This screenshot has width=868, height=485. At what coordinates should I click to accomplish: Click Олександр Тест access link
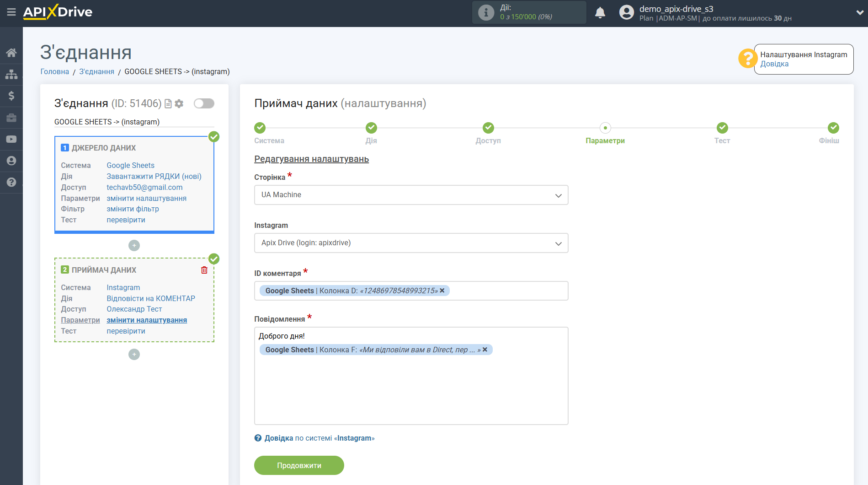(x=134, y=309)
